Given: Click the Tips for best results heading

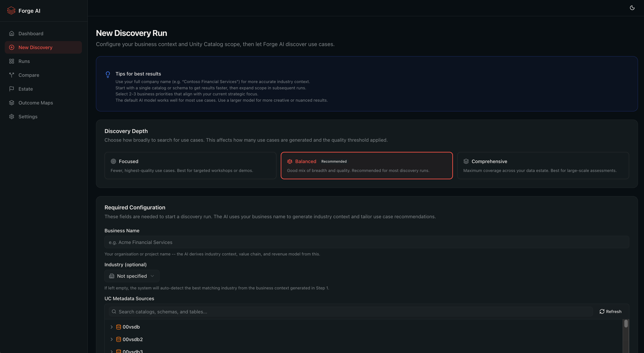Looking at the screenshot, I should (138, 74).
